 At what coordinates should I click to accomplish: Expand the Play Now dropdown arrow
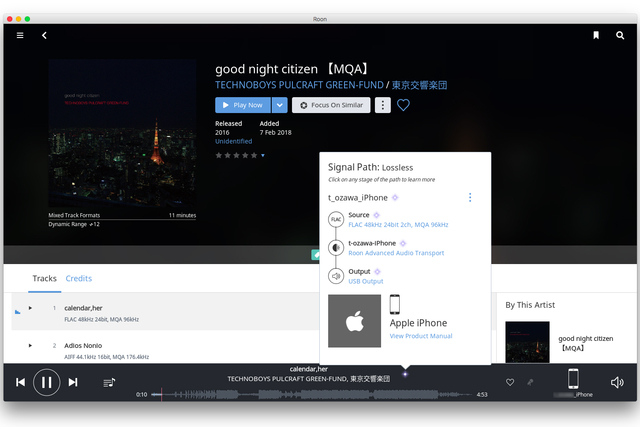pos(279,105)
